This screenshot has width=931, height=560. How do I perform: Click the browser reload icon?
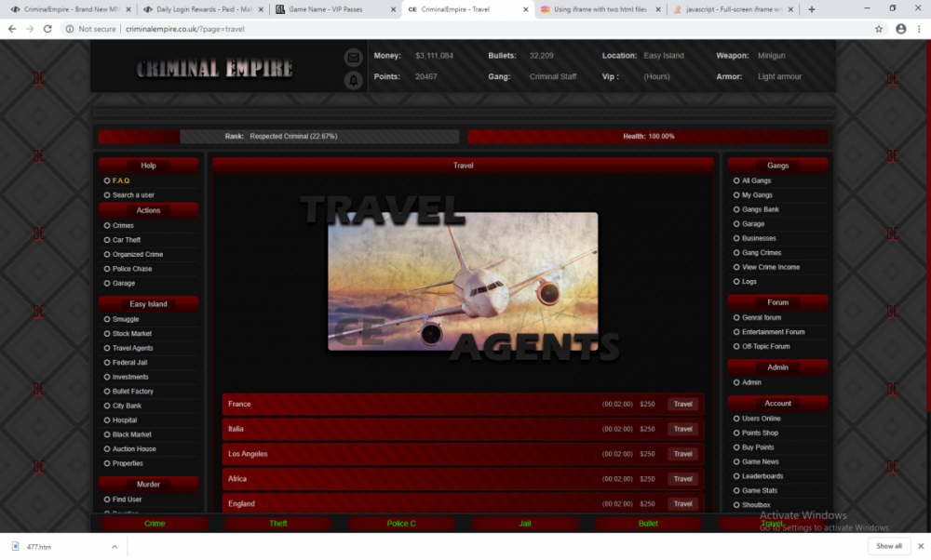point(48,29)
